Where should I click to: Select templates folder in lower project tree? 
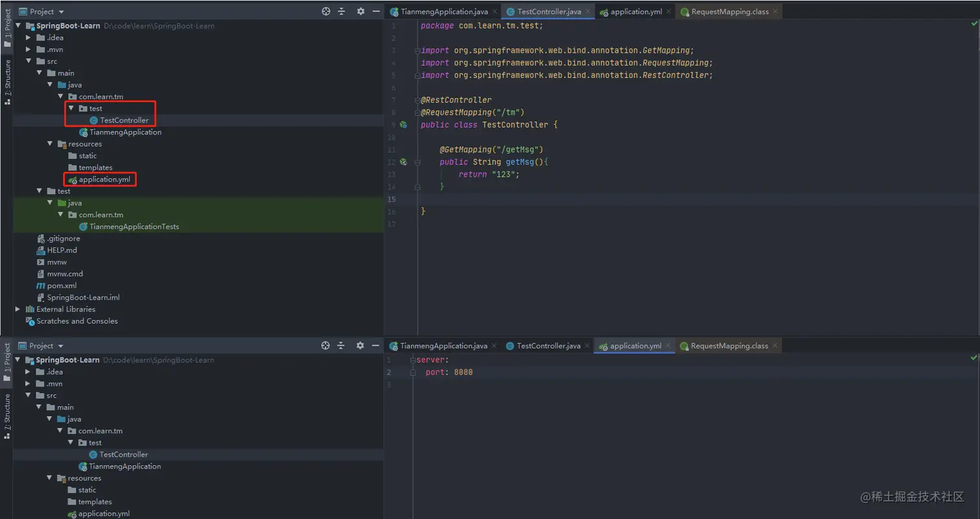point(95,502)
